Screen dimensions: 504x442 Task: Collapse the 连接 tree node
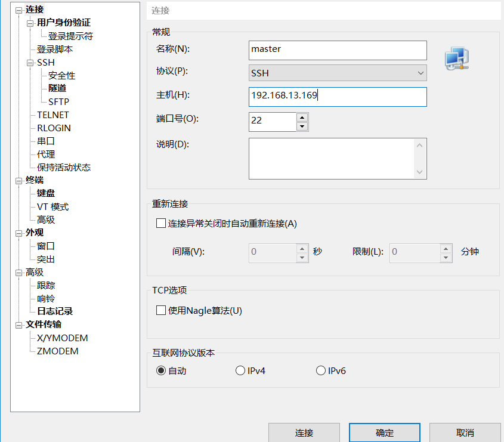[17, 10]
